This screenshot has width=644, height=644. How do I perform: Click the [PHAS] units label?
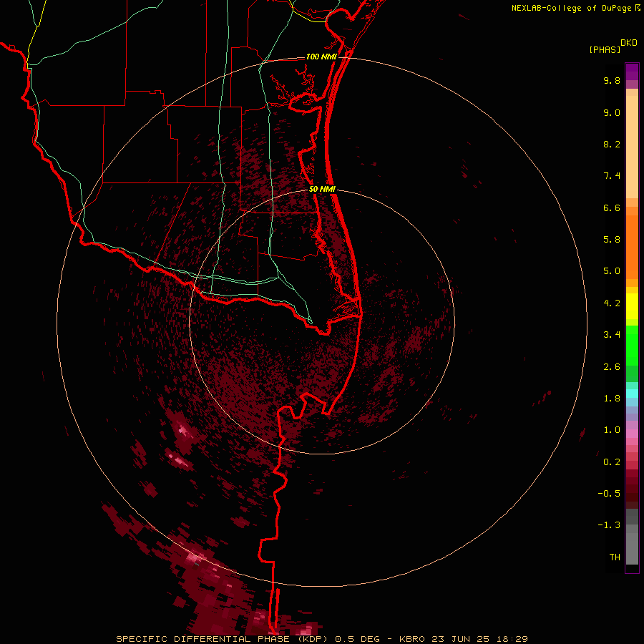[x=605, y=50]
